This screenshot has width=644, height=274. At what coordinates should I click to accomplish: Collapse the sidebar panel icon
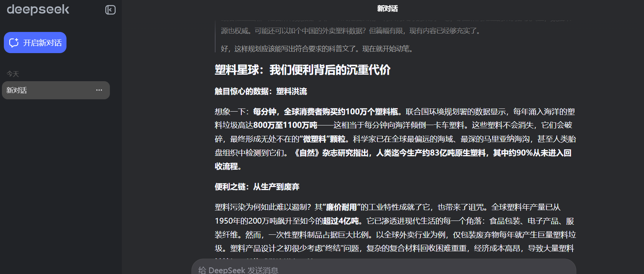point(110,10)
